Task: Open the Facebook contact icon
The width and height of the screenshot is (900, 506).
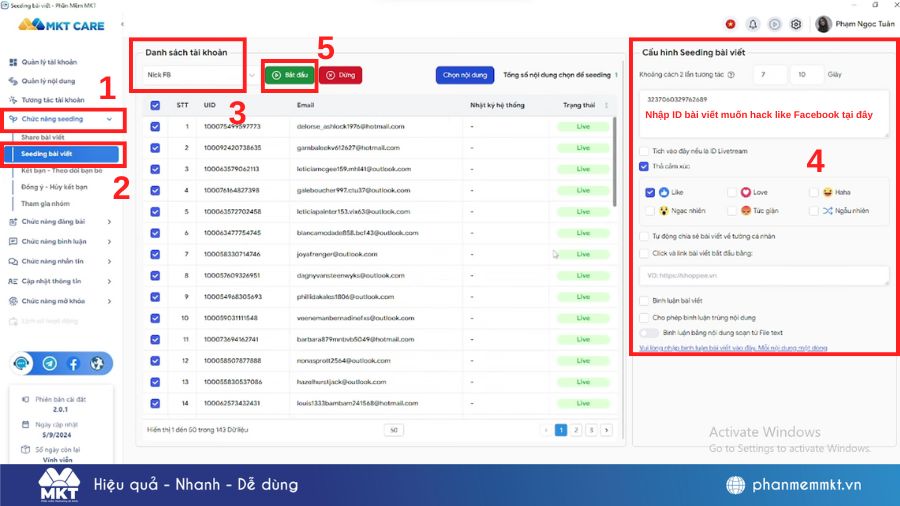Action: click(x=73, y=364)
